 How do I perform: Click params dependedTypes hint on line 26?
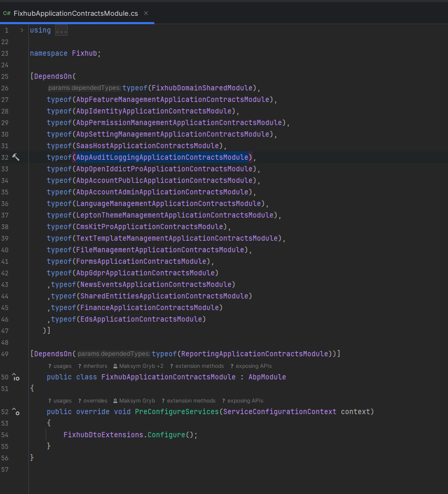pos(84,88)
